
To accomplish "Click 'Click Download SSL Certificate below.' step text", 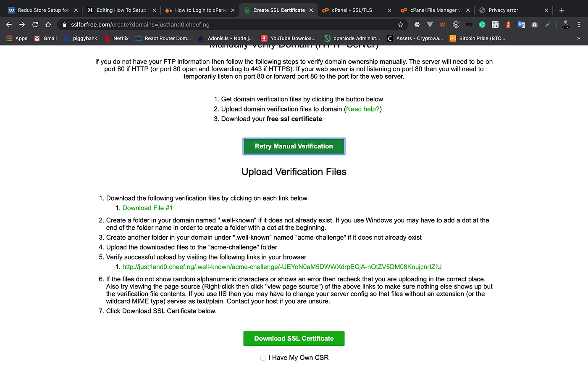I will point(161,311).
